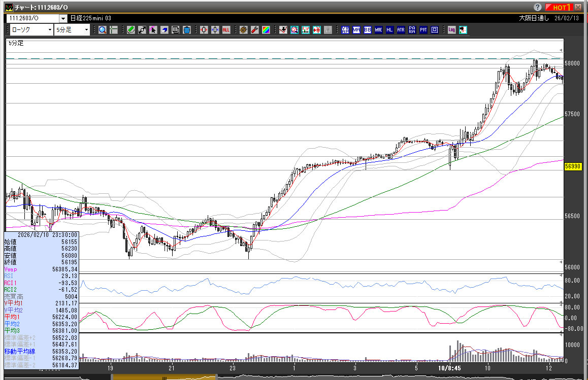
Task: Toggle Log scale display
Action: [451, 30]
